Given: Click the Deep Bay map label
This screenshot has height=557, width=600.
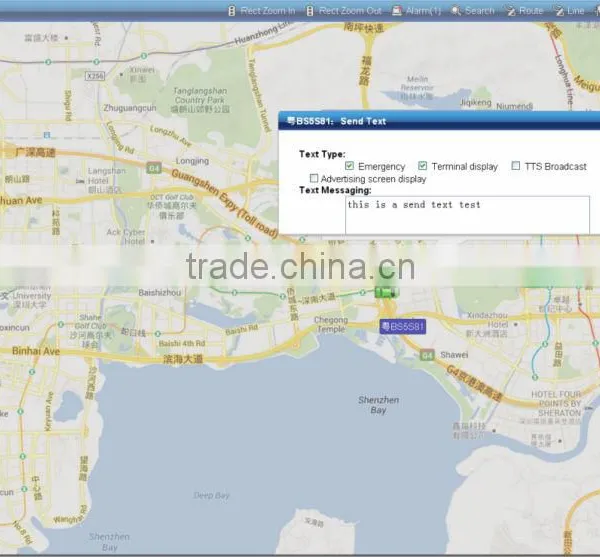Looking at the screenshot, I should 211,495.
